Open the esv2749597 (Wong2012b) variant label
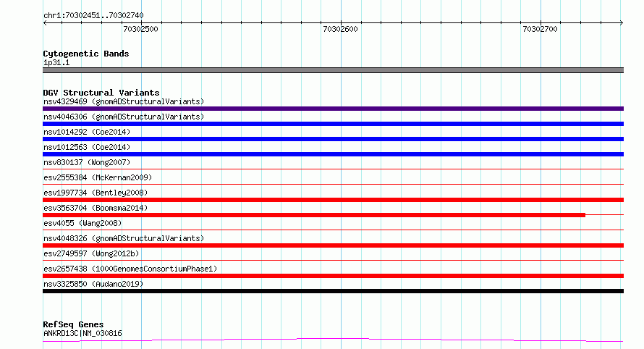Screen dimensions: 644x349 pyautogui.click(x=91, y=253)
